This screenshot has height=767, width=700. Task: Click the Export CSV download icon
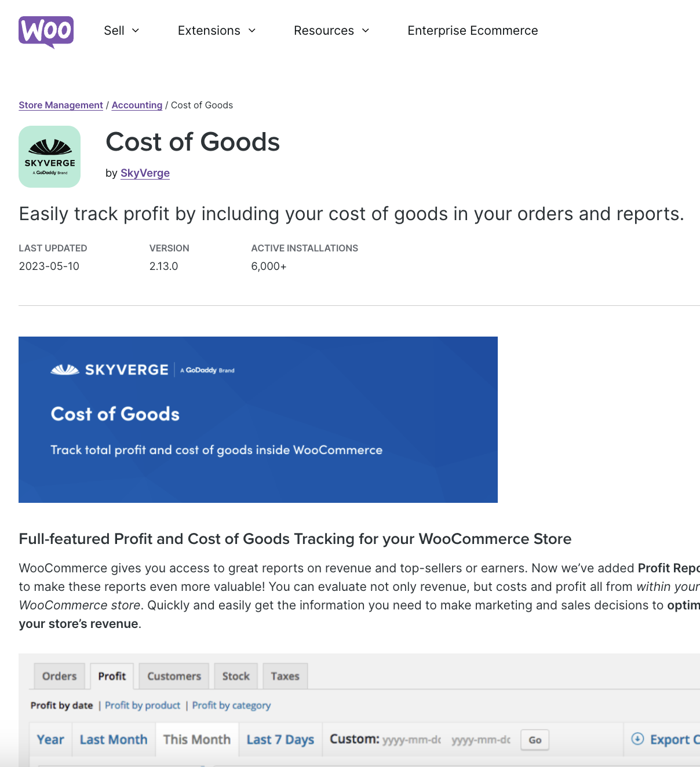coord(637,739)
